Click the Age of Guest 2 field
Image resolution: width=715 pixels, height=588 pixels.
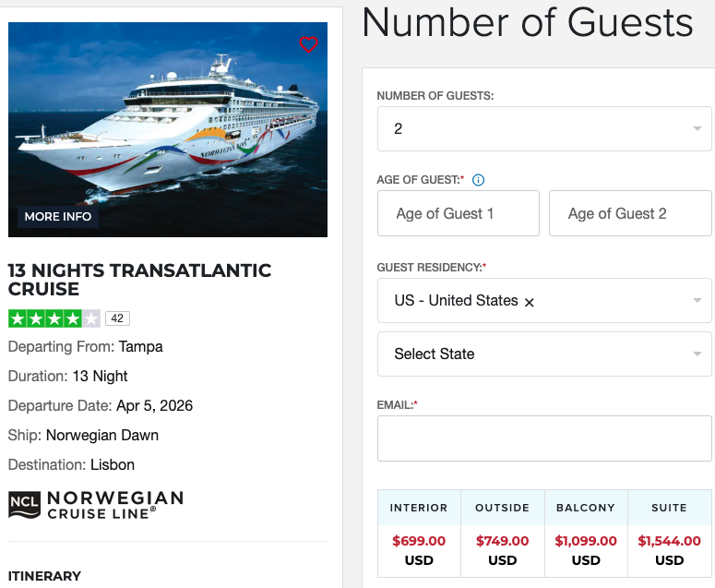629,214
